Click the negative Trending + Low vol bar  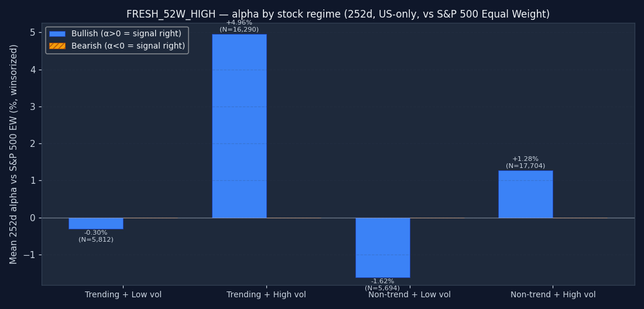95,223
